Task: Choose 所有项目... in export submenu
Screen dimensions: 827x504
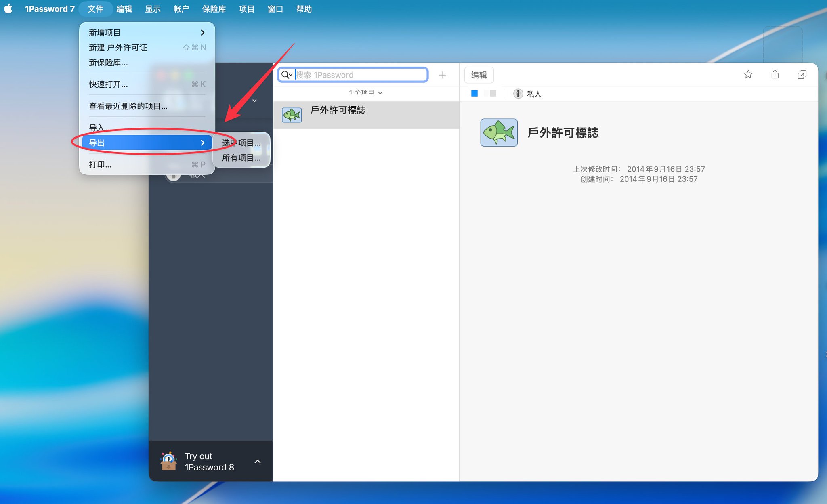Action: (x=241, y=158)
